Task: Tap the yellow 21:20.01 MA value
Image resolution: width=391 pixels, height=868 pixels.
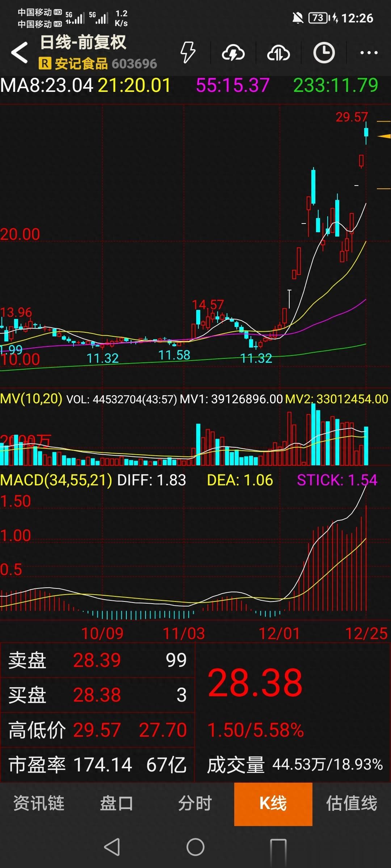Action: (x=134, y=86)
